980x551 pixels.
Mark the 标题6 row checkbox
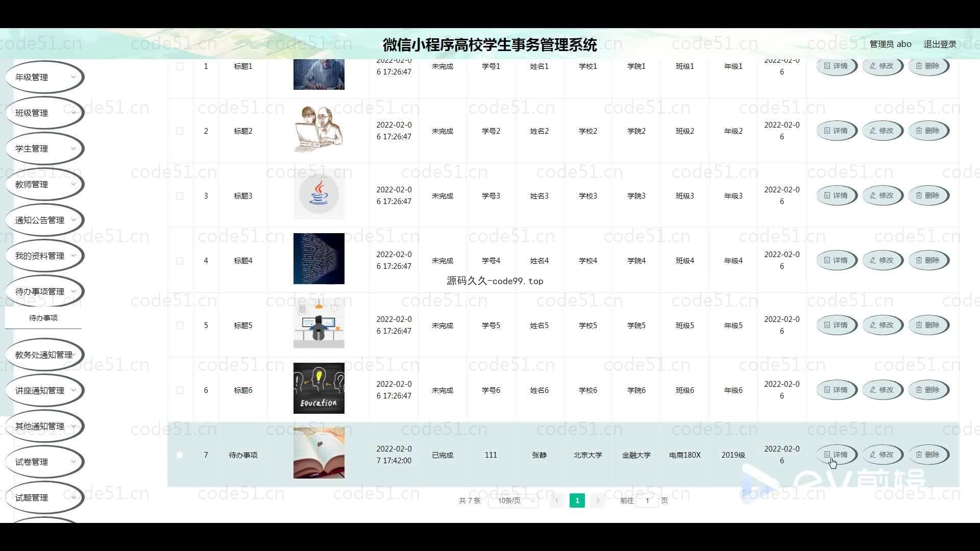(180, 390)
